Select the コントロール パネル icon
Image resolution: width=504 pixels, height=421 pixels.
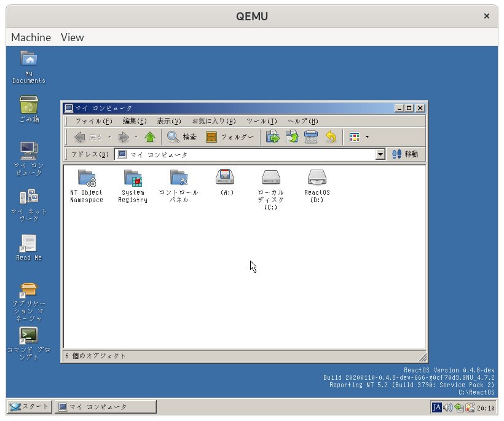[x=179, y=186]
